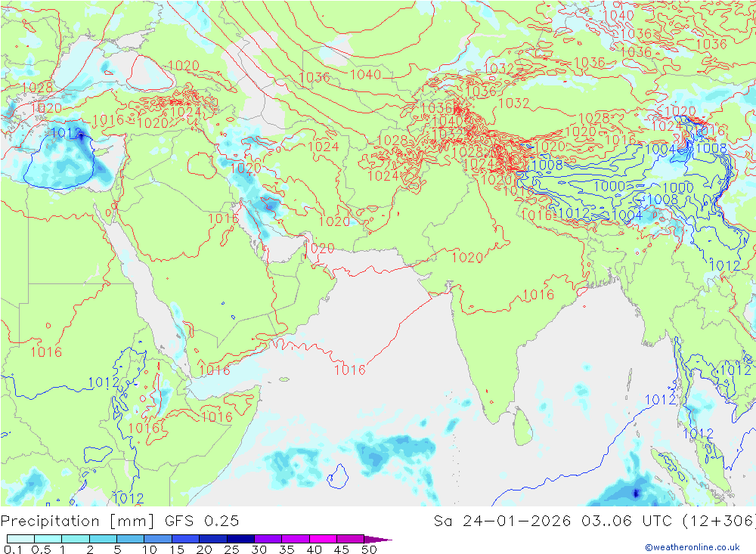Pick the 1–2 mm legend color box

point(76,539)
